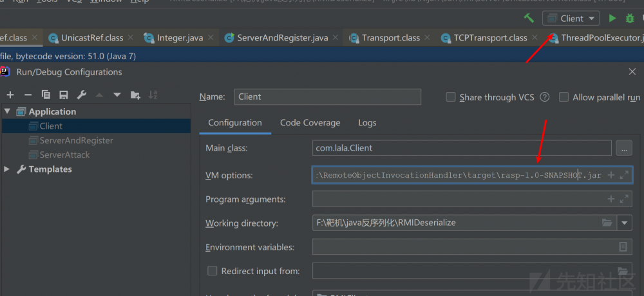
Task: Open the Logs tab
Action: [367, 123]
